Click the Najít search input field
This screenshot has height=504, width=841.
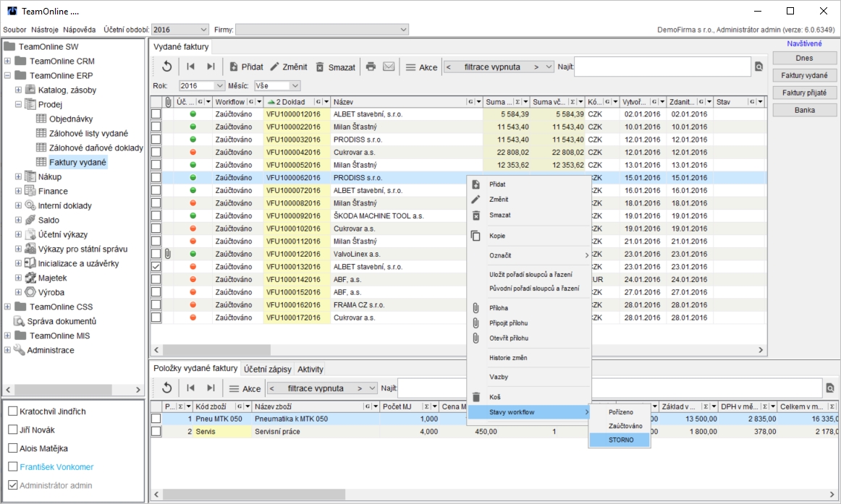click(x=662, y=67)
